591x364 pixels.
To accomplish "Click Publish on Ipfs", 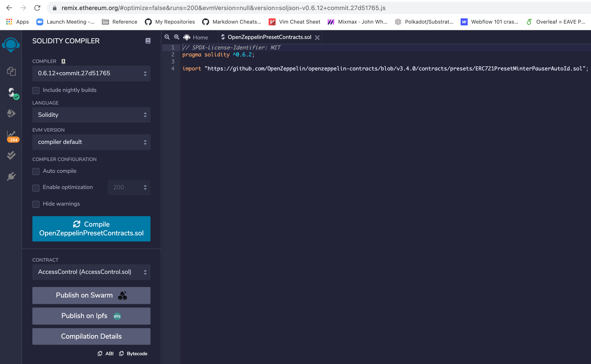I will click(x=91, y=316).
